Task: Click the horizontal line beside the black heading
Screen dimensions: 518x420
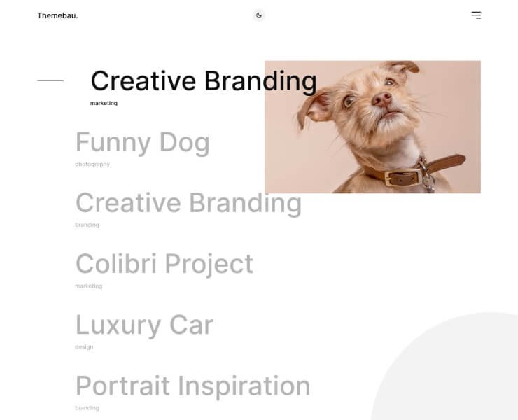Action: click(x=50, y=80)
